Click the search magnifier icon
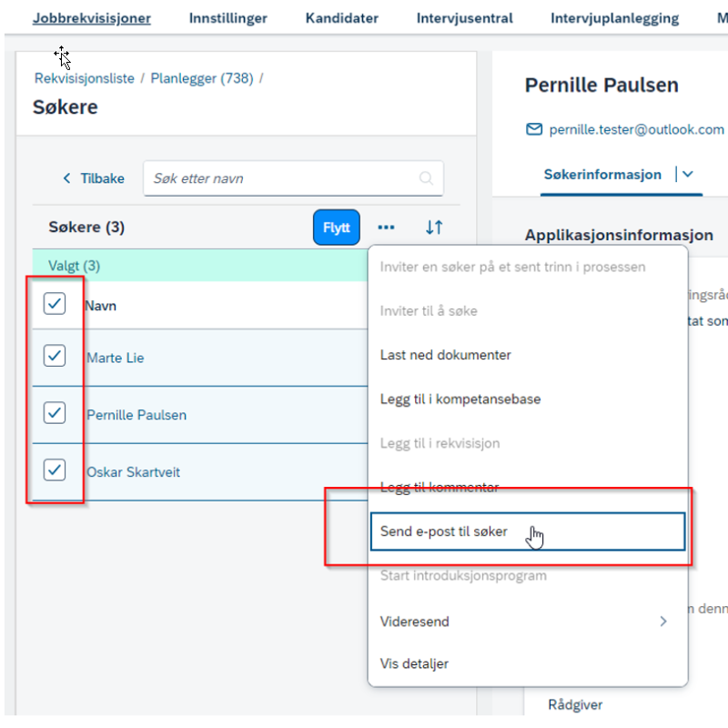This screenshot has width=728, height=728. (426, 178)
